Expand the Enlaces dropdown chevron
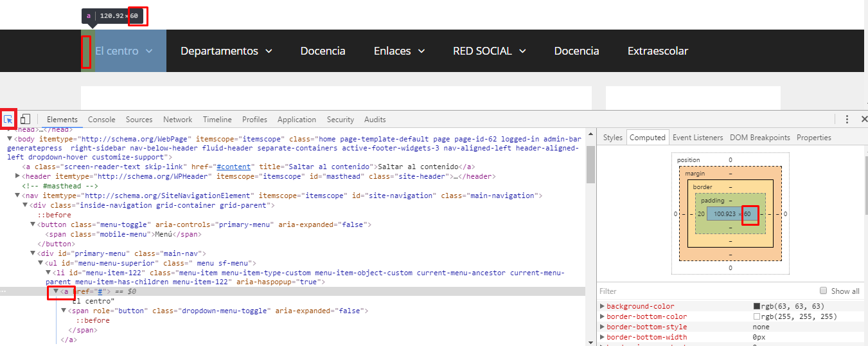Viewport: 868px width, 346px height. 421,51
